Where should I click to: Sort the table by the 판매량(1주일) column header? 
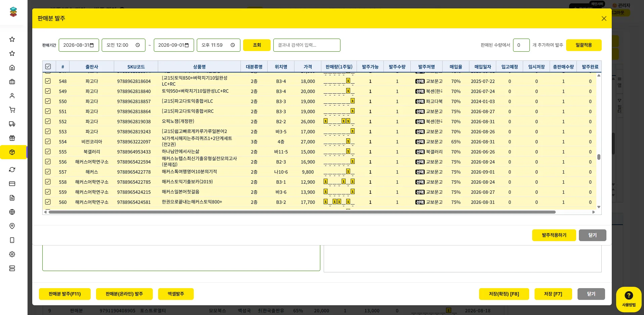[339, 67]
